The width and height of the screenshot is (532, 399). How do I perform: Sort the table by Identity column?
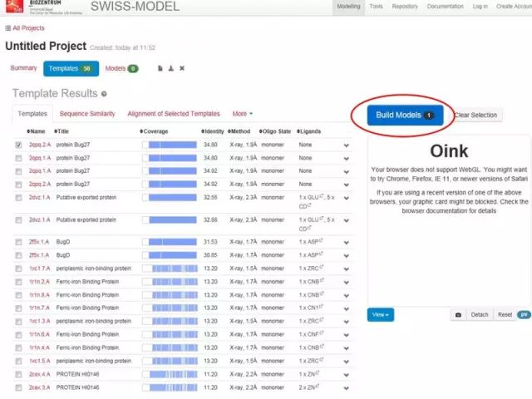click(213, 131)
